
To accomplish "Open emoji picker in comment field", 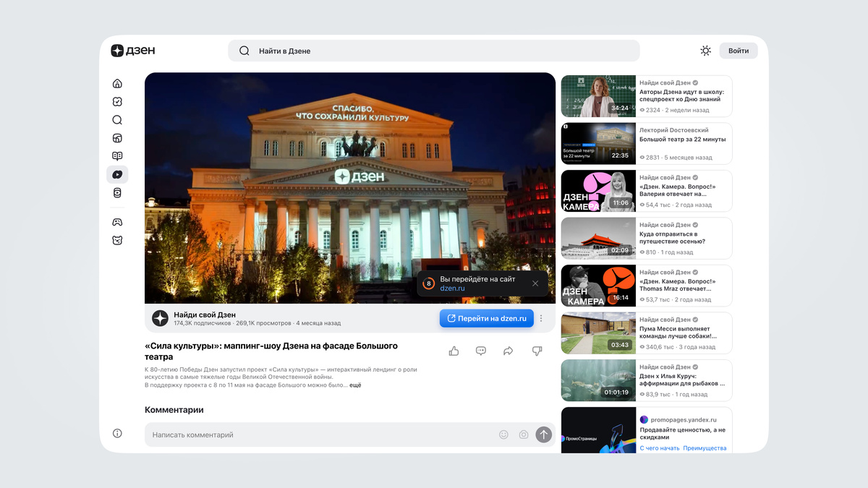I will click(503, 435).
